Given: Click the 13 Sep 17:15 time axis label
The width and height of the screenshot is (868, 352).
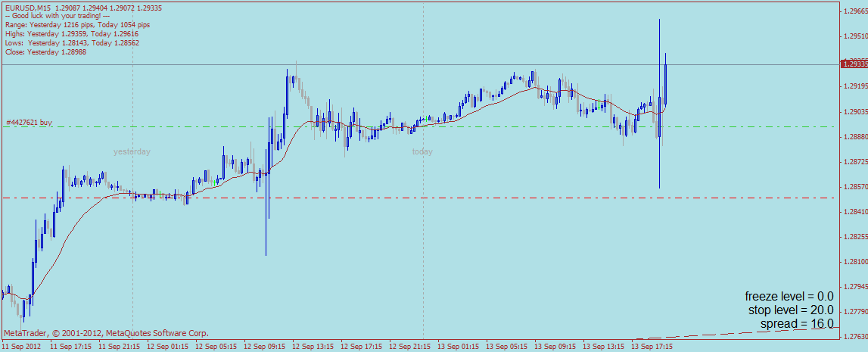Looking at the screenshot, I should [x=652, y=347].
